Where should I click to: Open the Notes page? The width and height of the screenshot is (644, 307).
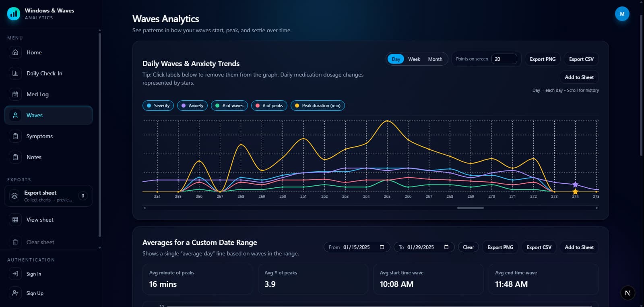point(48,157)
